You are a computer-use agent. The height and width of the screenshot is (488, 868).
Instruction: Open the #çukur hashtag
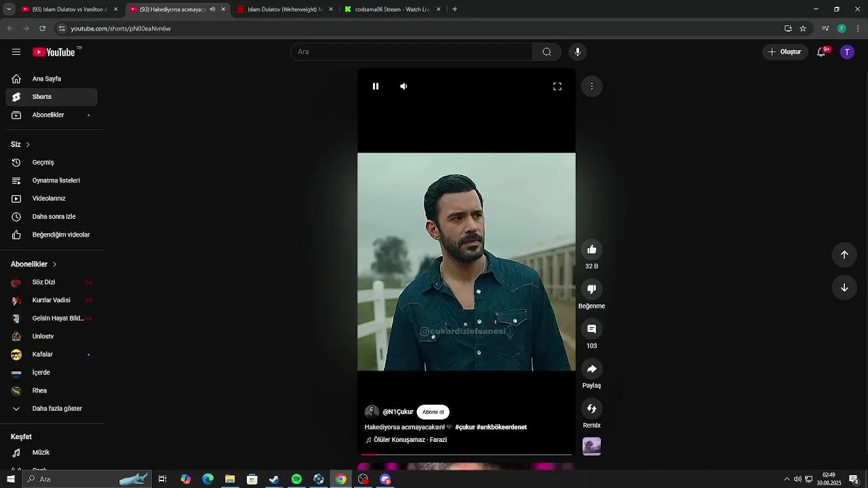coord(465,427)
